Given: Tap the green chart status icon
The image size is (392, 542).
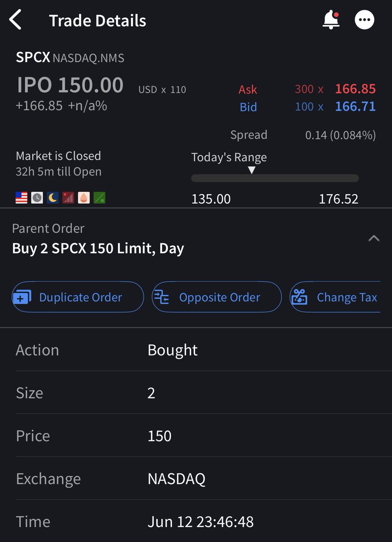Looking at the screenshot, I should (99, 197).
